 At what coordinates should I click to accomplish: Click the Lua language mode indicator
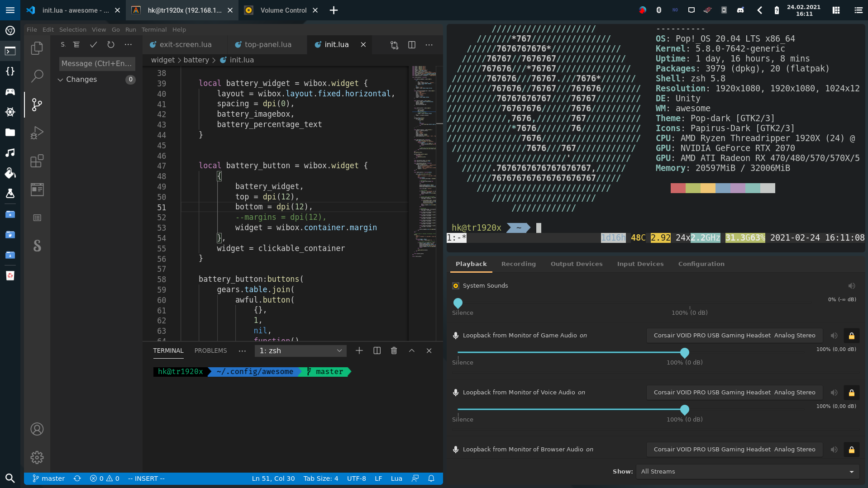pyautogui.click(x=396, y=479)
